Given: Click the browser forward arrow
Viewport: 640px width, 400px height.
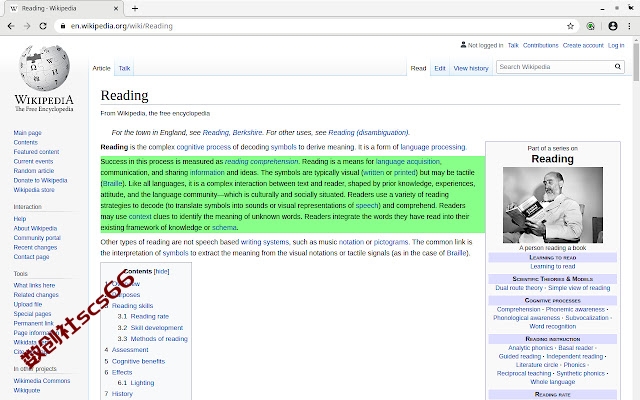Looking at the screenshot, I should (27, 26).
